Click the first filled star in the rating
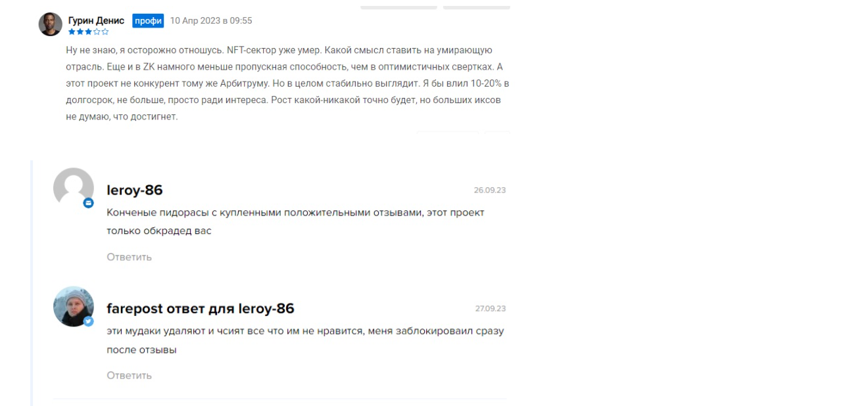Viewport: 868px width, 406px height. pos(72,32)
